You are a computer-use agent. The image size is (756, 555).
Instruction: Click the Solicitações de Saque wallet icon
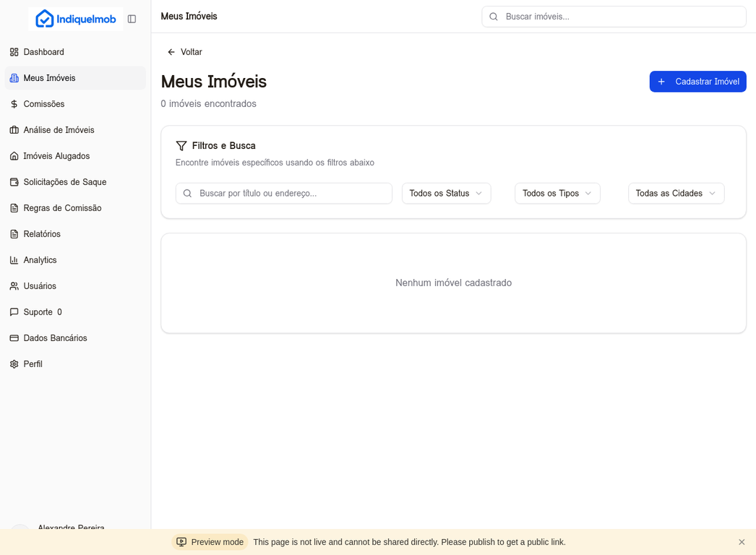[14, 182]
